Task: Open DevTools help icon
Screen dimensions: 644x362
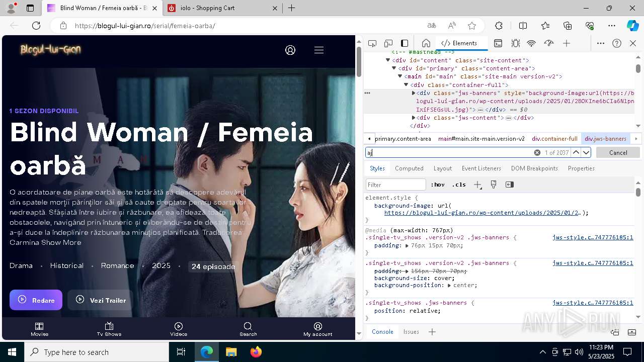Action: 617,43
